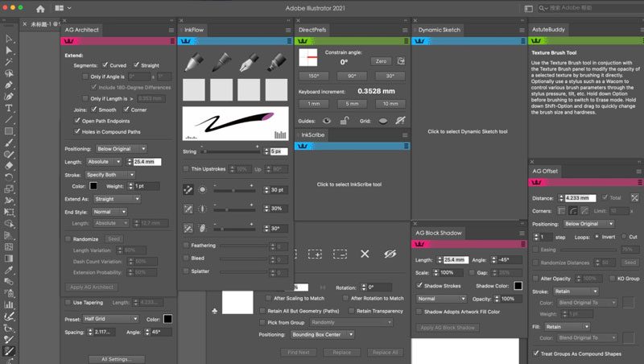Image resolution: width=644 pixels, height=364 pixels.
Task: Switch to the AG Architect panel tab
Action: (x=82, y=30)
